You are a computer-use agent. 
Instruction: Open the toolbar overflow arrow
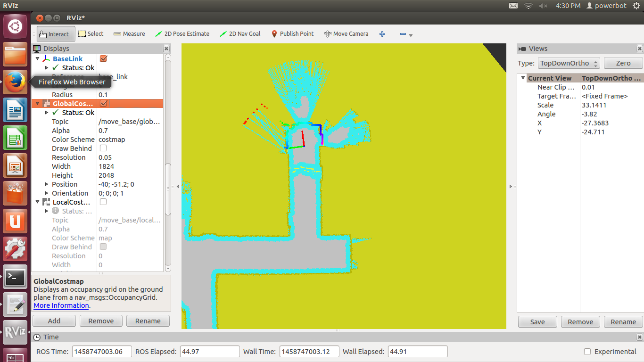[411, 35]
